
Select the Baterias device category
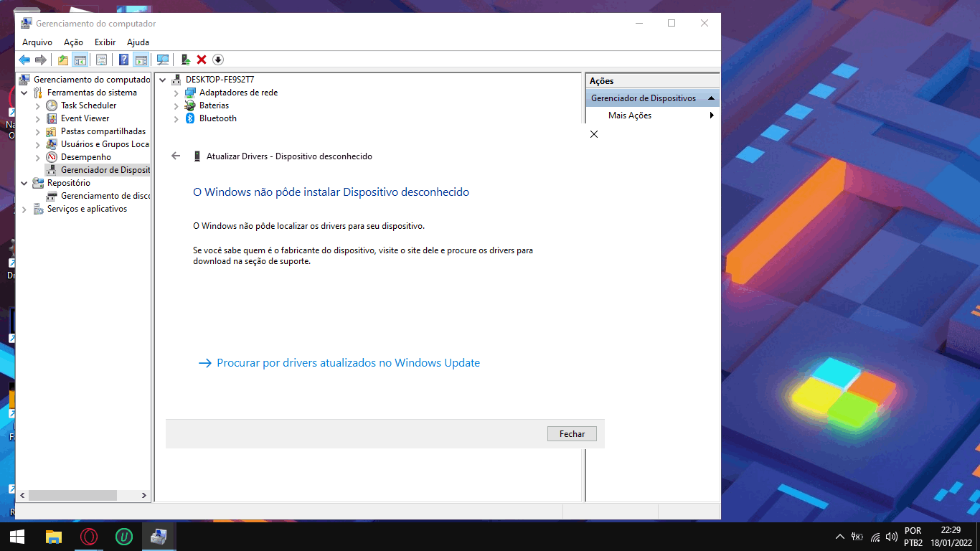click(x=214, y=105)
